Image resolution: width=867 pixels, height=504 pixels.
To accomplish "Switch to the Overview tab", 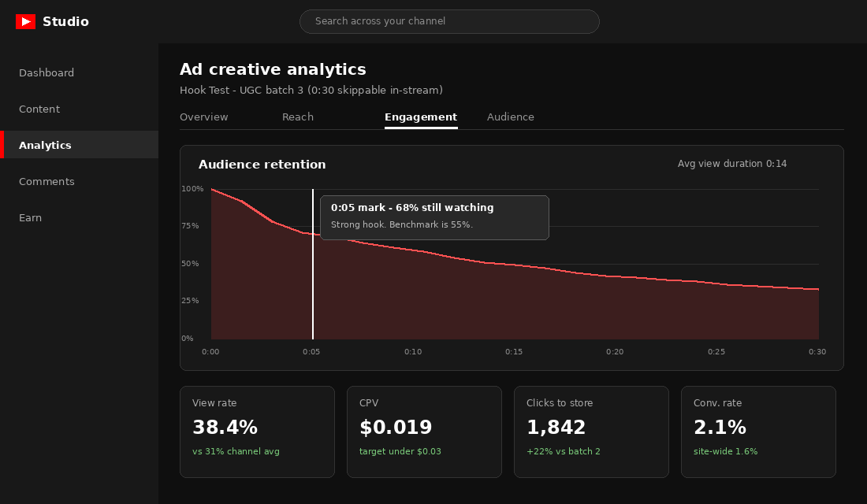I will [204, 117].
